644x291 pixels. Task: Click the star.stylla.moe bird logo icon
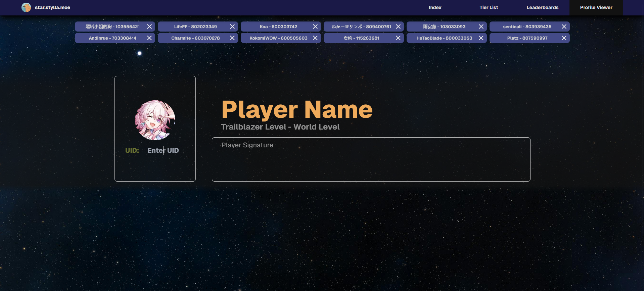click(26, 7)
